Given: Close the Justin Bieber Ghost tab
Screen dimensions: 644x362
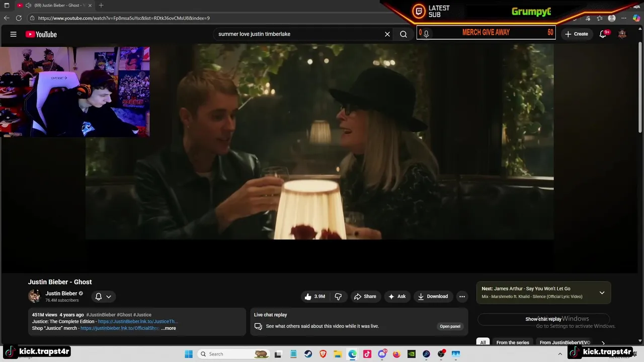Looking at the screenshot, I should [x=90, y=5].
